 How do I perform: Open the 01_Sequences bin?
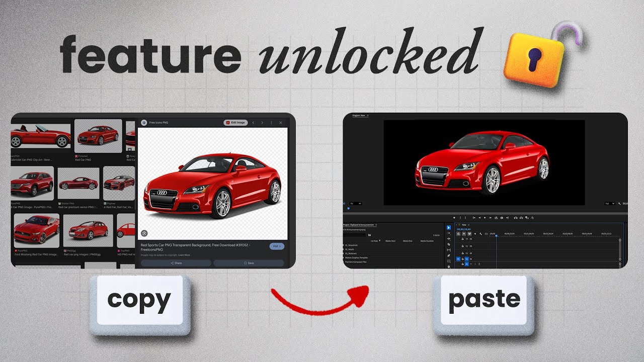click(x=350, y=245)
